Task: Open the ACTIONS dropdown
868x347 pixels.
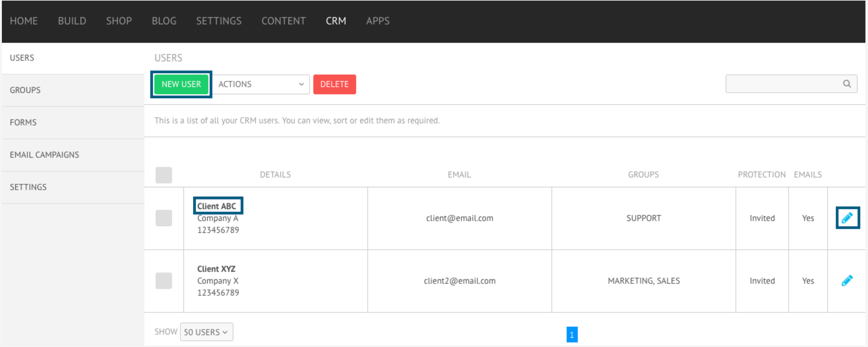Action: point(261,84)
